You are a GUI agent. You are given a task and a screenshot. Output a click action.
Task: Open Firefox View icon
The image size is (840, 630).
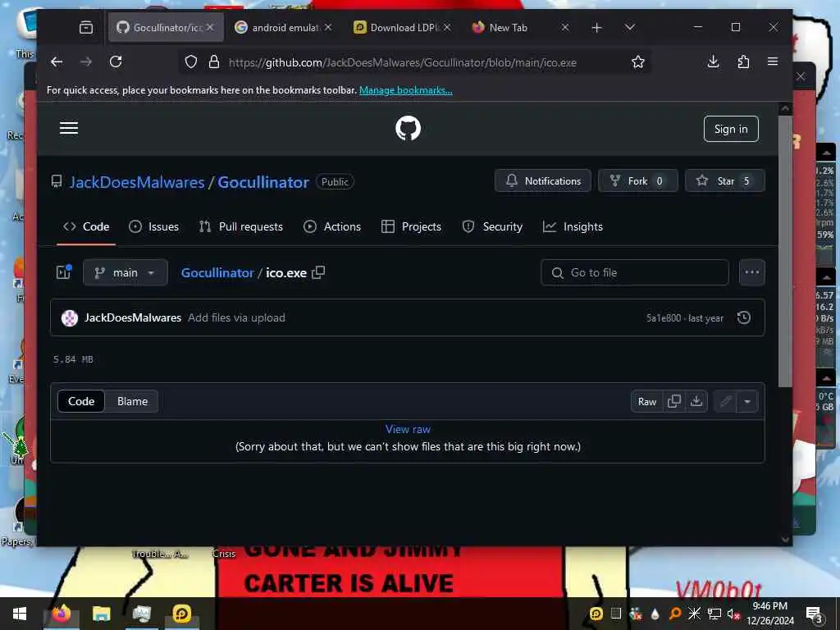pyautogui.click(x=85, y=27)
